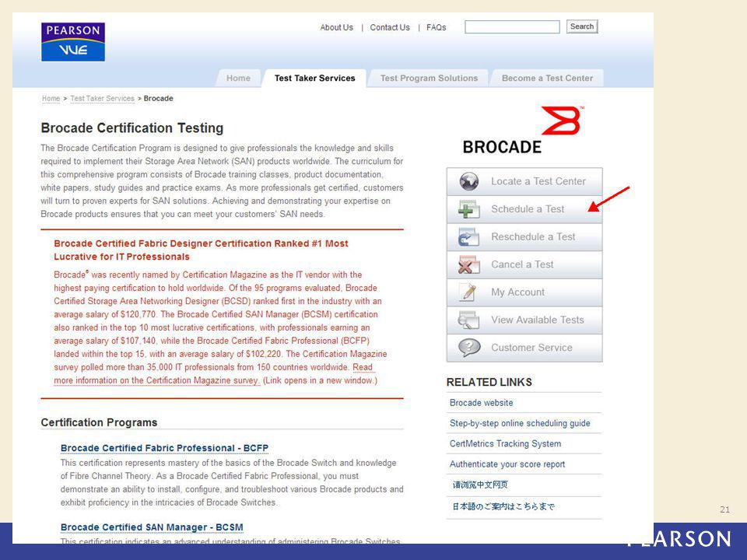Click inside the search input field

(512, 26)
